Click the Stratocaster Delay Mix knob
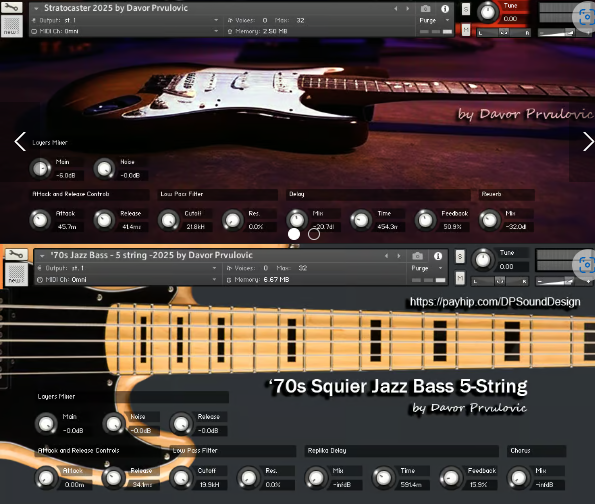This screenshot has height=504, width=595. click(297, 220)
